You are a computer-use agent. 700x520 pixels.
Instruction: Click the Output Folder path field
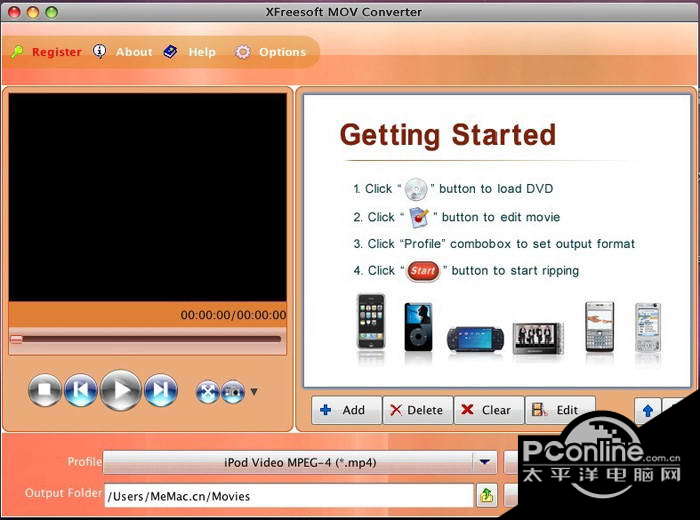click(x=289, y=495)
